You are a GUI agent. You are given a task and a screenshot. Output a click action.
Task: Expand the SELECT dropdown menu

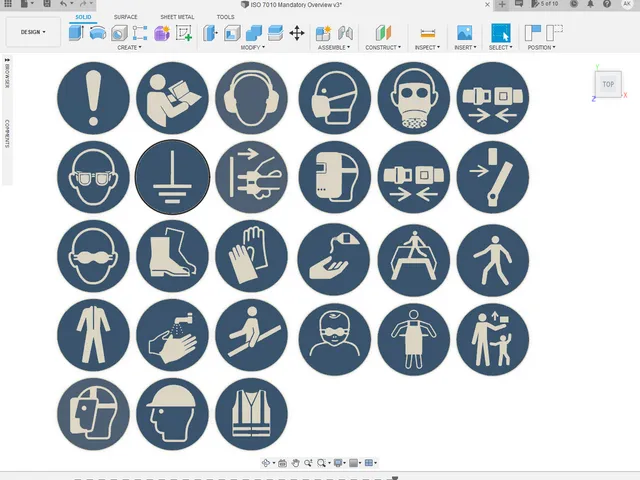coord(501,47)
